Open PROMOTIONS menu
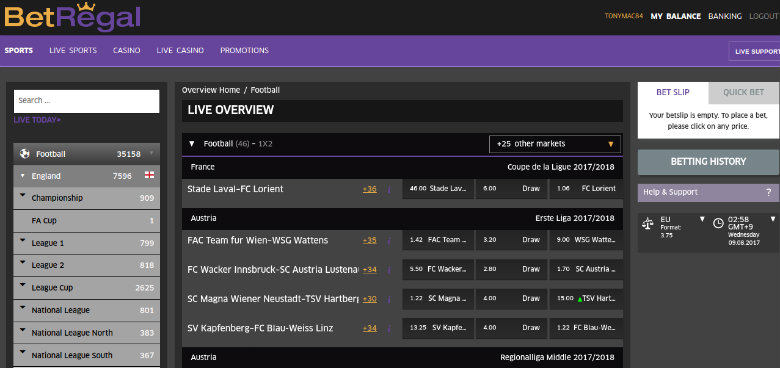780x368 pixels. (244, 50)
